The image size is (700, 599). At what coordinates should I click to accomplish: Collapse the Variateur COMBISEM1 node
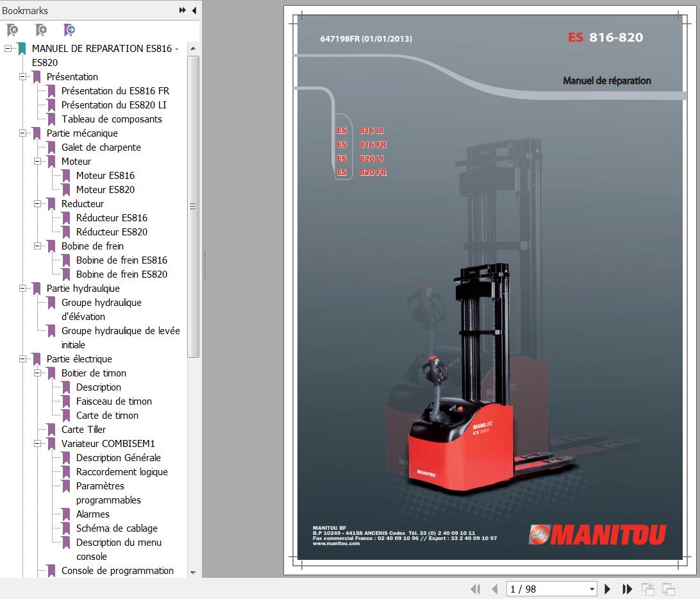[x=37, y=444]
